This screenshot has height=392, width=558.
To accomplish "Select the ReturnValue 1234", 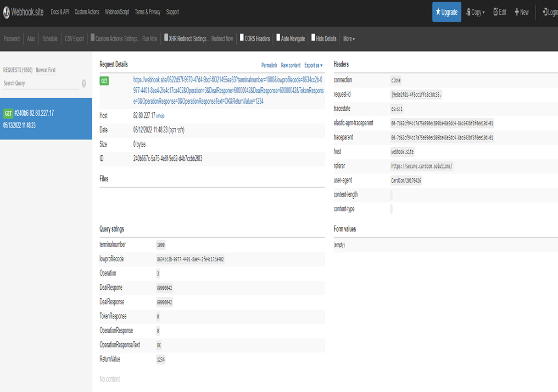I will click(x=161, y=360).
